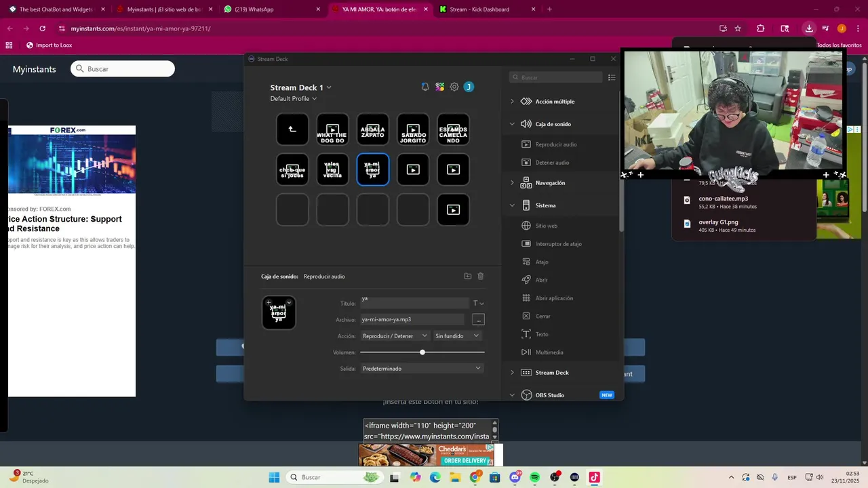Select the lone audio key in bottom row

(453, 209)
